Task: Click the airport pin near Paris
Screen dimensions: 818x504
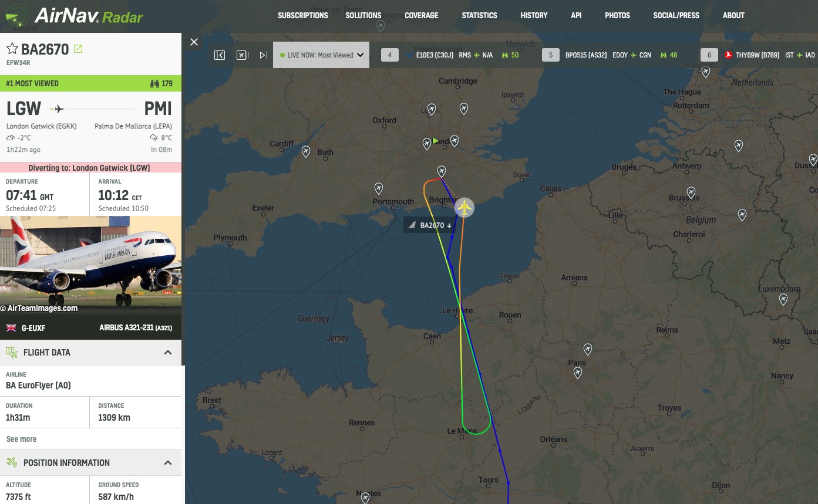Action: pos(588,349)
